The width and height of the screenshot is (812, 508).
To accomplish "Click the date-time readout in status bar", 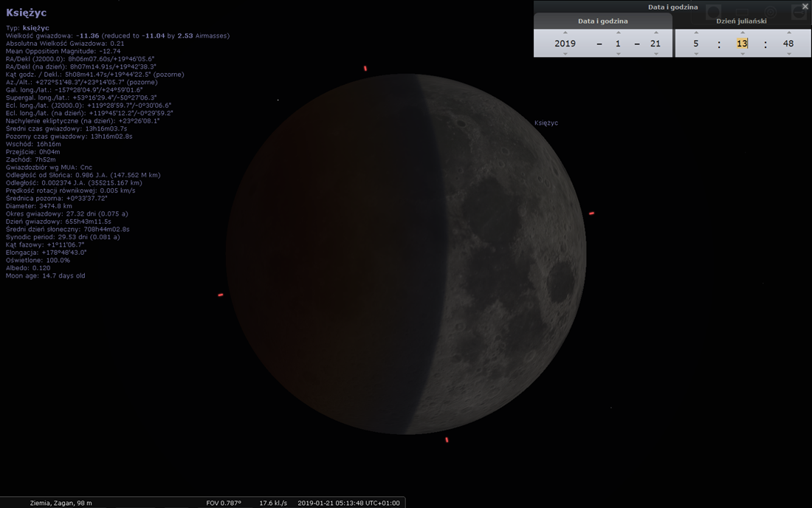I will pos(348,503).
